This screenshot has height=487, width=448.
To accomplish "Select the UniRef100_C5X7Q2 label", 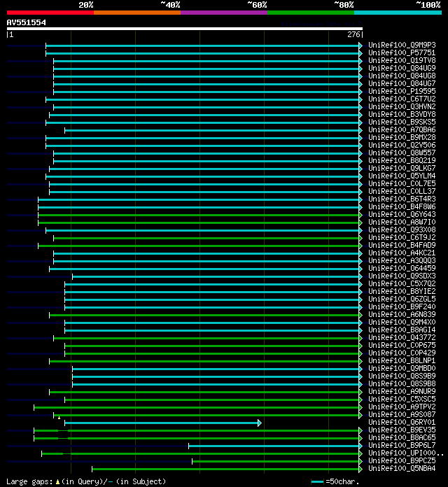I will click(402, 284).
